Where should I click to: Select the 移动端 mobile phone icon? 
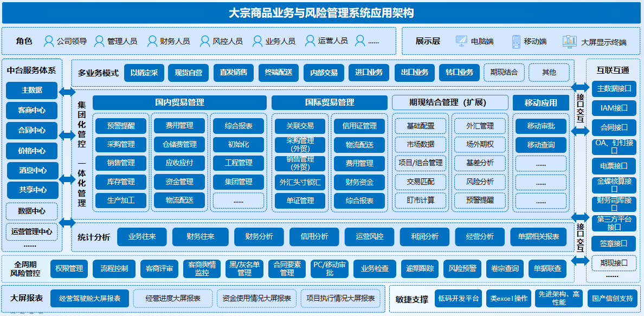(x=516, y=41)
